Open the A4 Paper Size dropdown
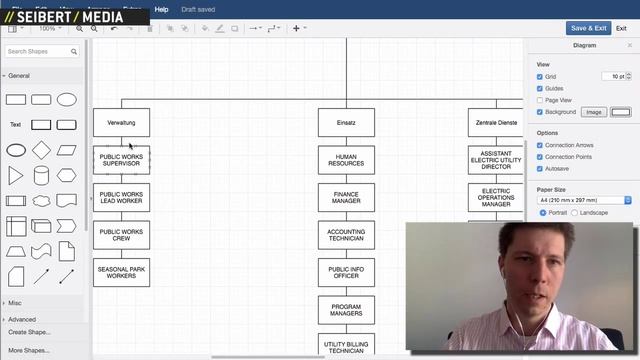Screen dimensions: 640x360 coord(584,200)
